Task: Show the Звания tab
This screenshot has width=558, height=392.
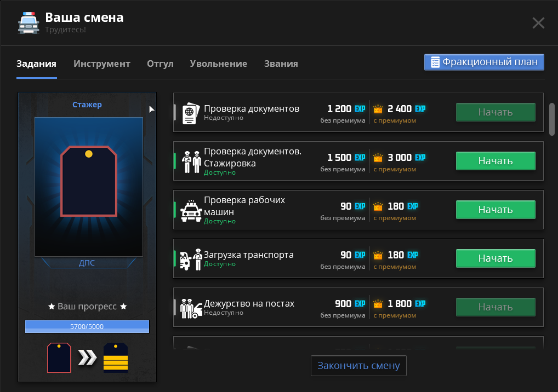Action: 281,64
